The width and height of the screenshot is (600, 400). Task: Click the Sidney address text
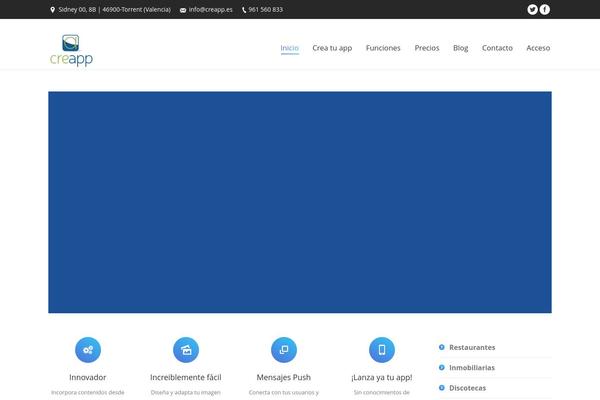(x=114, y=10)
